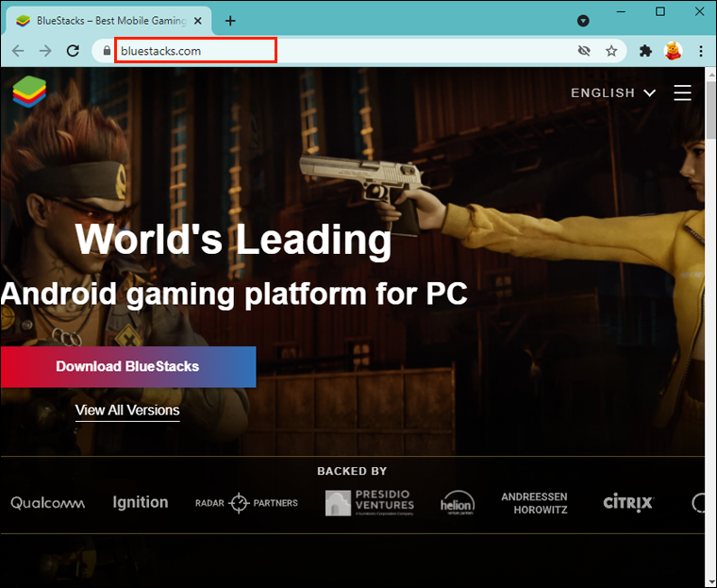Viewport: 717px width, 588px height.
Task: Click the round dropdown icon in title bar
Action: pyautogui.click(x=583, y=21)
